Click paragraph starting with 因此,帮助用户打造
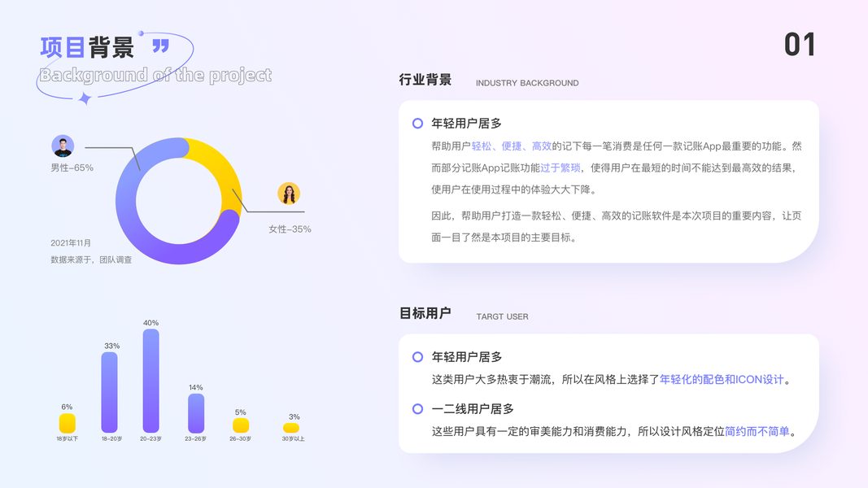 [616, 227]
